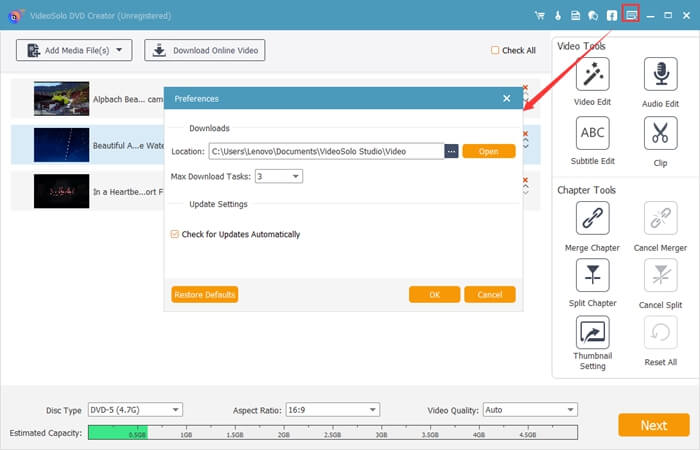Open the Video Quality dropdown
Screen dimensions: 700x450
(x=530, y=410)
